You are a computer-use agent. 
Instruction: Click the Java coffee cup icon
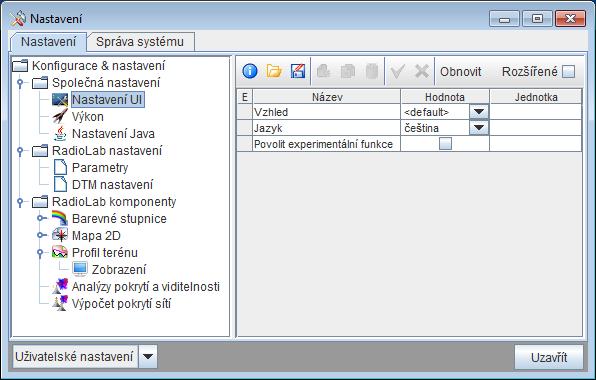(60, 133)
